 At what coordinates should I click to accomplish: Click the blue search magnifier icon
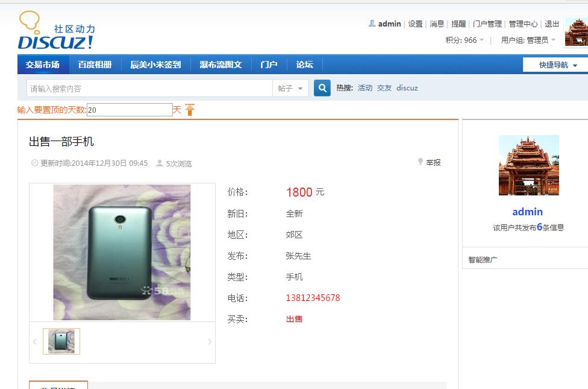click(322, 87)
